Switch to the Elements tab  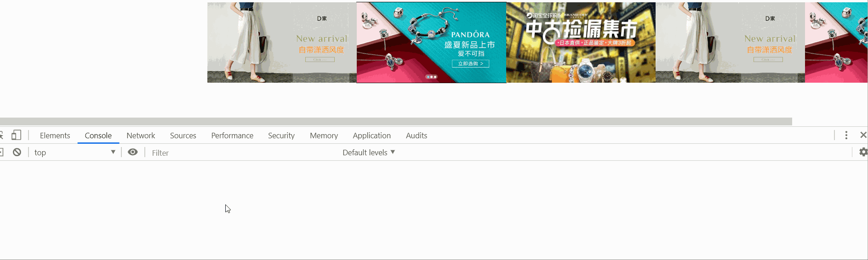click(x=55, y=136)
